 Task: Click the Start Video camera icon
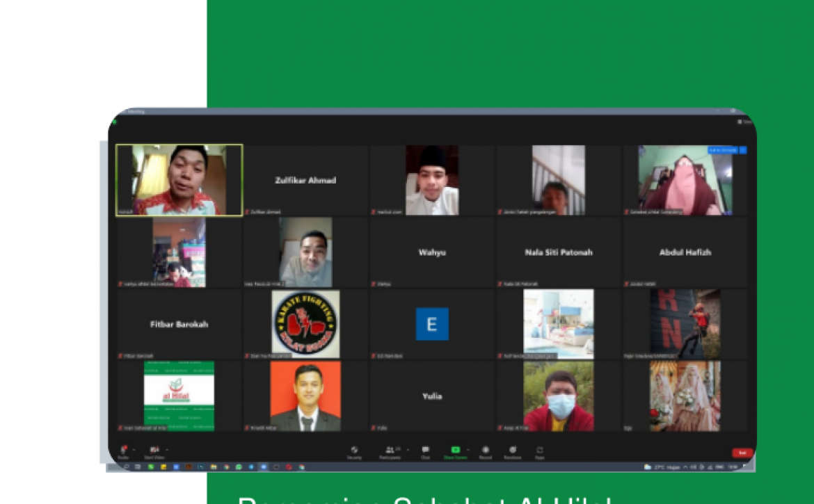click(154, 450)
